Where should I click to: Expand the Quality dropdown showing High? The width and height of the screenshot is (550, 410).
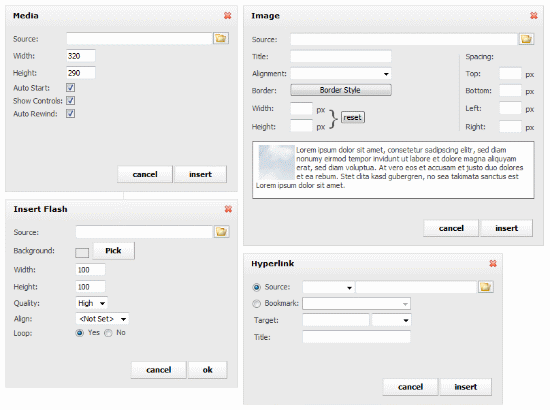(x=92, y=303)
